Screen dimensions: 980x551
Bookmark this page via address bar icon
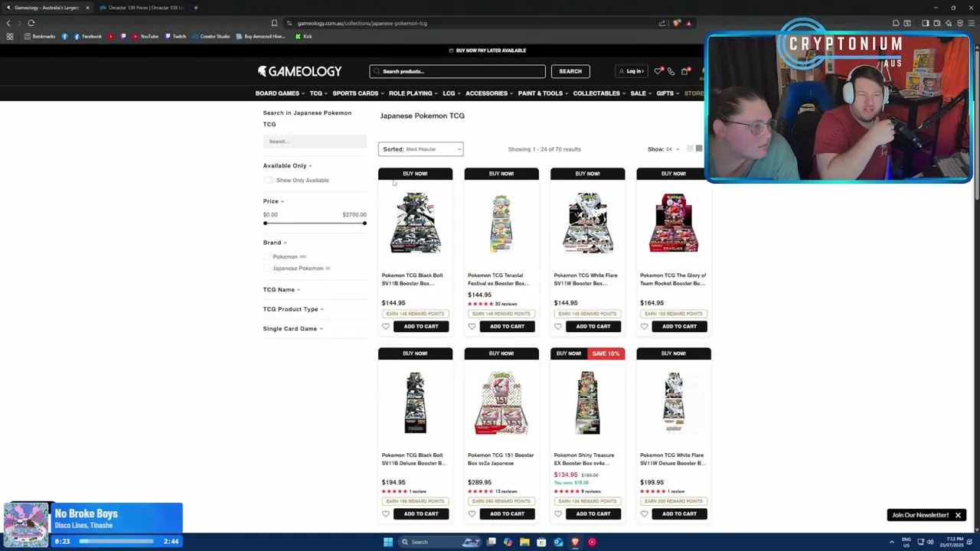point(274,23)
